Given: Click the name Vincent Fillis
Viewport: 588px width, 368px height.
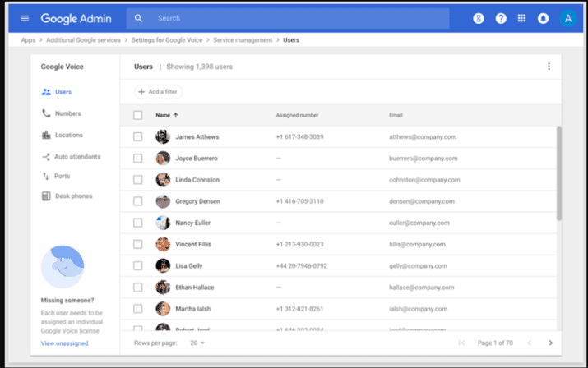Looking at the screenshot, I should [x=193, y=244].
